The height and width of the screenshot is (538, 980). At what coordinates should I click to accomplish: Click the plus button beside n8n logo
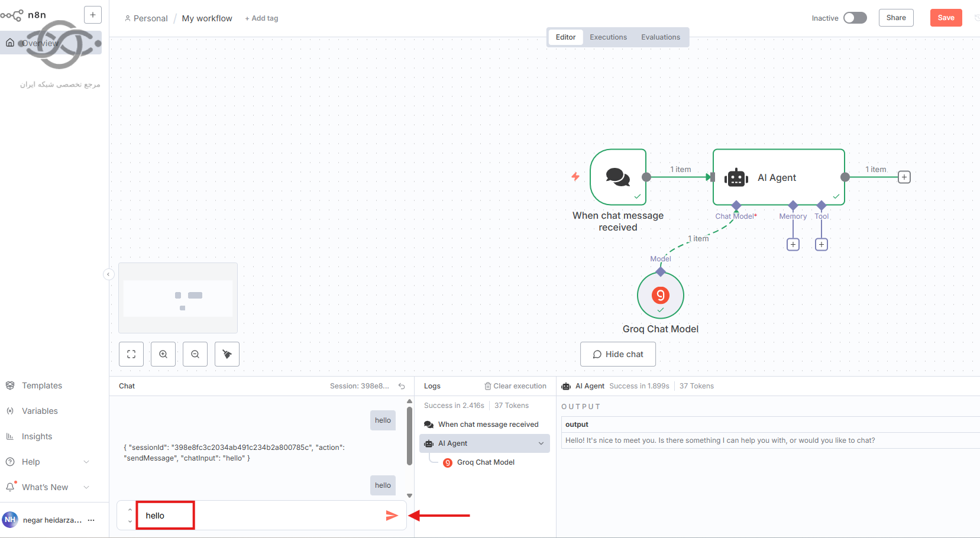(x=93, y=15)
